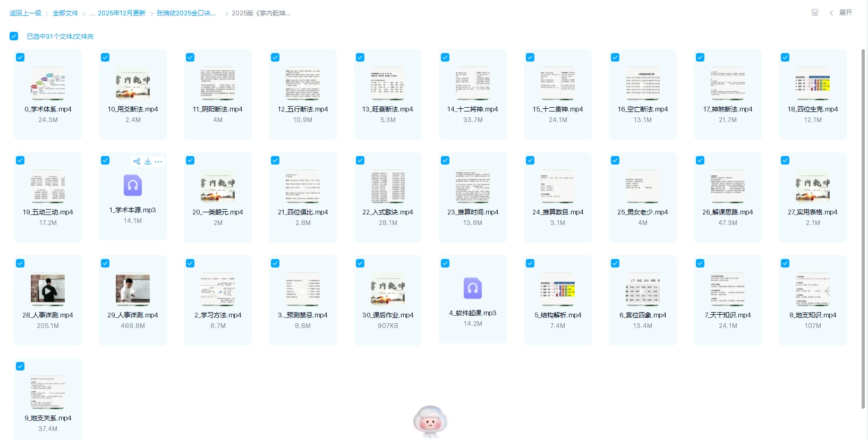Image resolution: width=868 pixels, height=440 pixels.
Task: Click the 已选中31个文件/文件夹 label
Action: point(60,37)
